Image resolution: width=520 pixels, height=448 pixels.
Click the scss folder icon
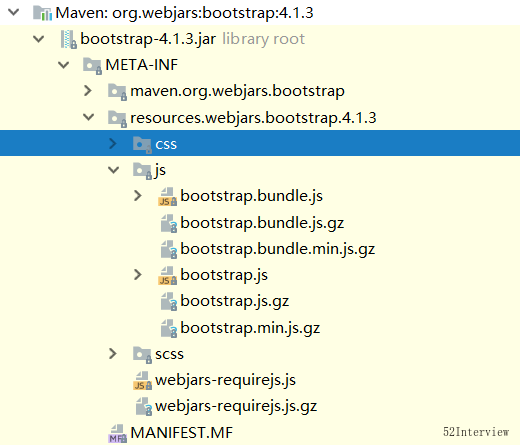142,355
